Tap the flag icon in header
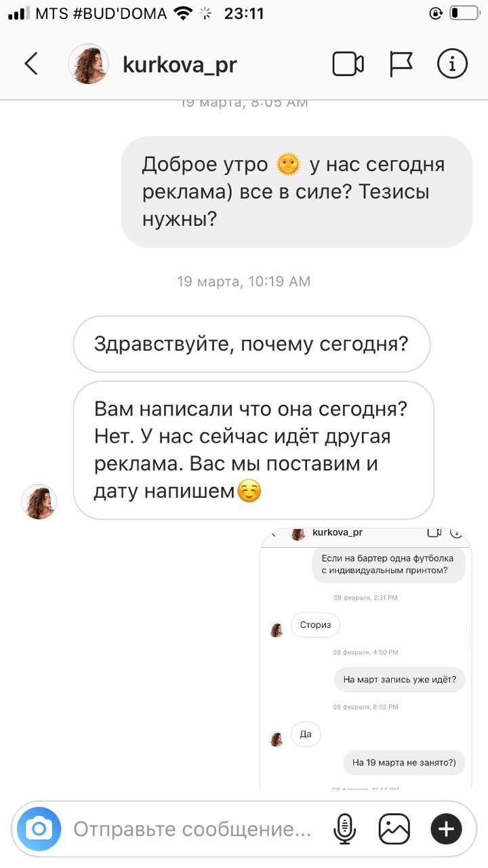 coord(401,64)
